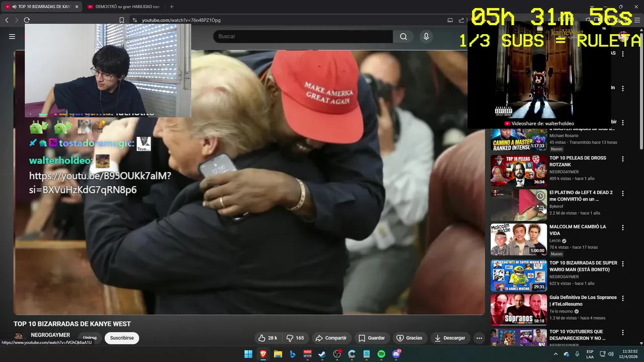This screenshot has width=644, height=362.
Task: Open the NEGROGAYMER channel name link
Action: pyautogui.click(x=50, y=335)
